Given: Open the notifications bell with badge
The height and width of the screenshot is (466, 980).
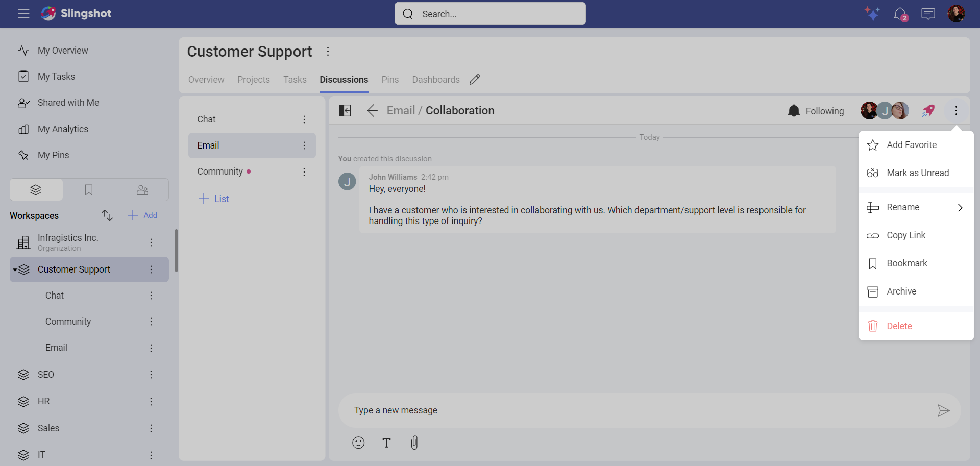Looking at the screenshot, I should click(x=900, y=14).
